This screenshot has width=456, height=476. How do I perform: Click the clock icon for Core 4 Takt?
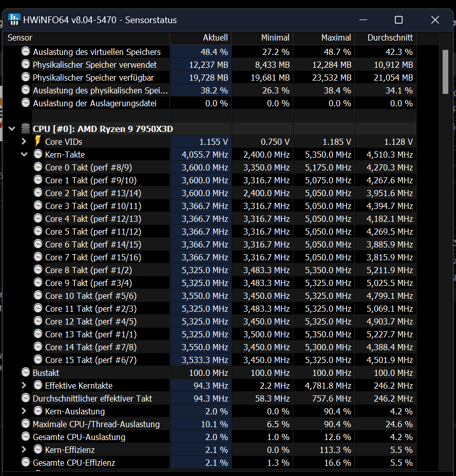[38, 218]
